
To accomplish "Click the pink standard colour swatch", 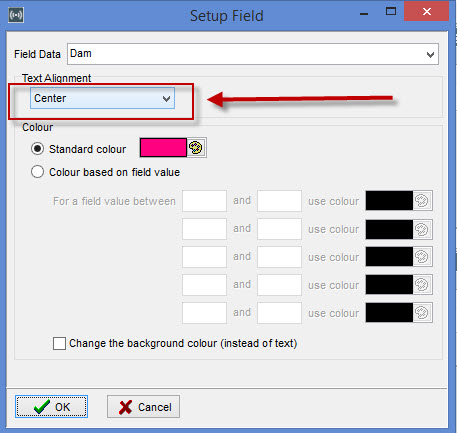I will click(x=163, y=147).
